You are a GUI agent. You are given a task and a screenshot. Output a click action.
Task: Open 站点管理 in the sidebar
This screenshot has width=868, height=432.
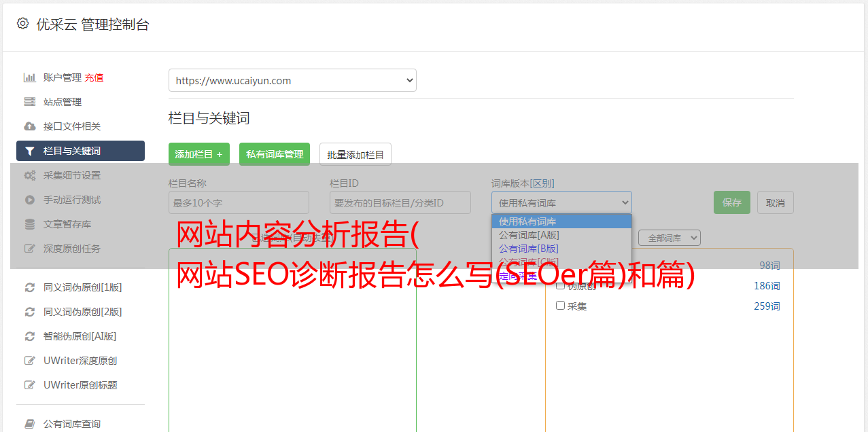(63, 102)
